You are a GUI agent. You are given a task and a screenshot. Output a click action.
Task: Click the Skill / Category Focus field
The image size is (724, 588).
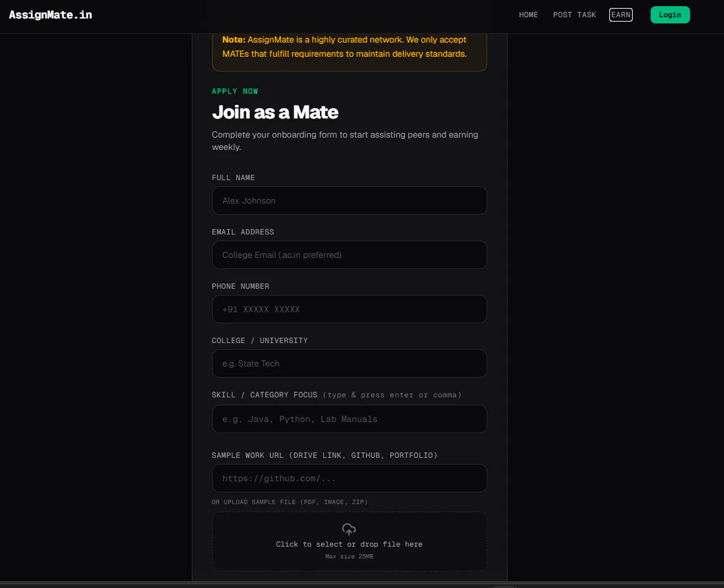coord(349,419)
